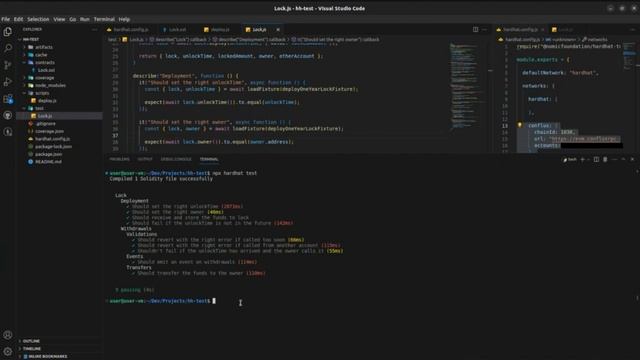Switch to the Debug Console panel tab
Viewport: 640px width, 360px height.
pos(176,159)
